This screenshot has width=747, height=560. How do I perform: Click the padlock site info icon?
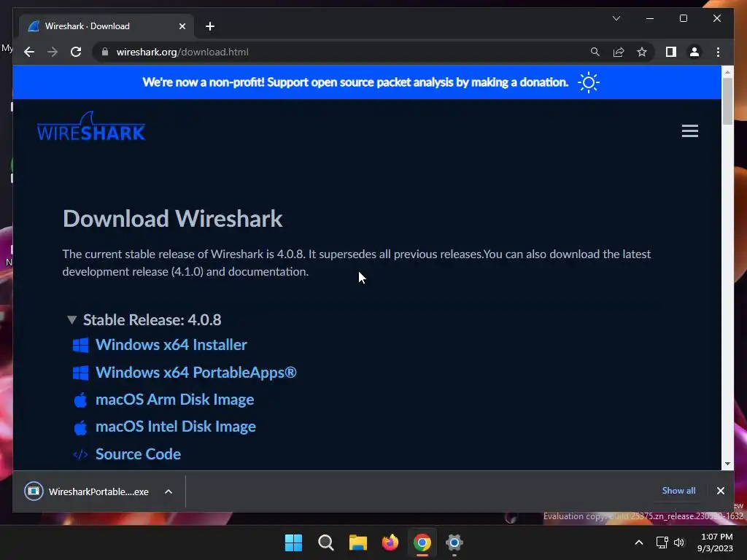pyautogui.click(x=105, y=52)
